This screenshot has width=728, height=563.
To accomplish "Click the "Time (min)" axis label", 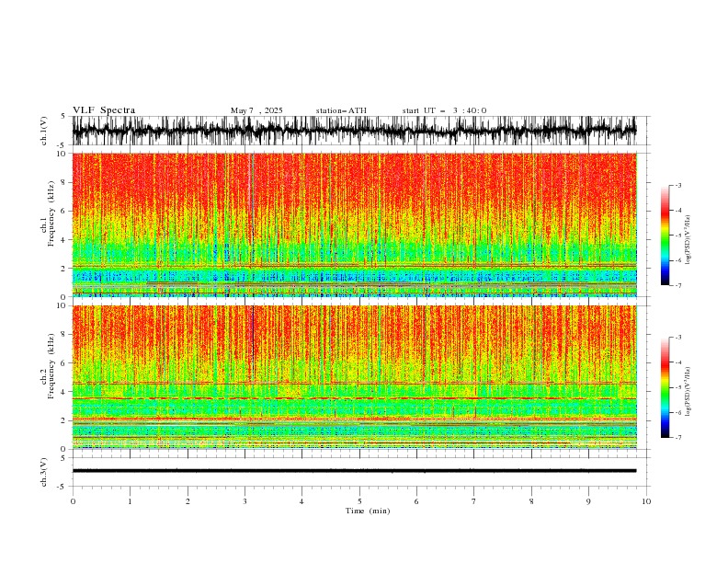I will (x=368, y=511).
